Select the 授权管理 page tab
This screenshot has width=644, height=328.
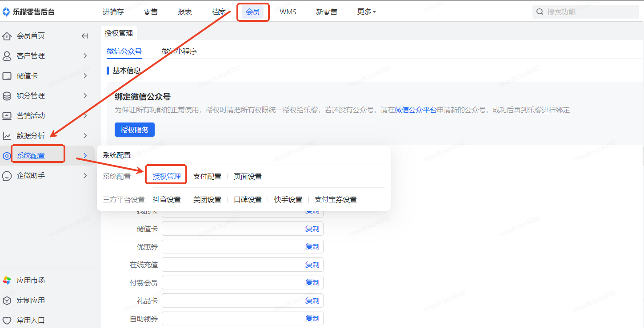pyautogui.click(x=119, y=33)
